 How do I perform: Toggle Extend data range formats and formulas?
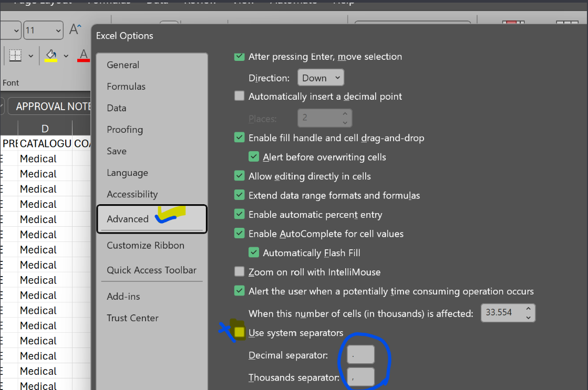pos(239,195)
